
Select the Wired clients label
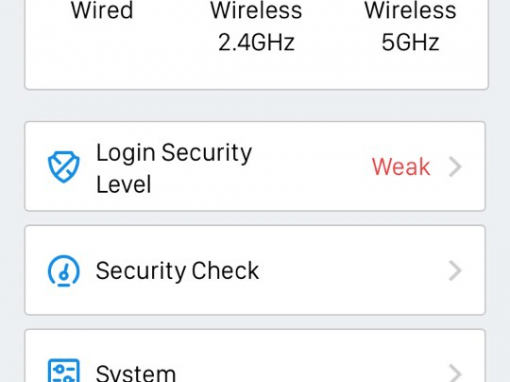(102, 10)
